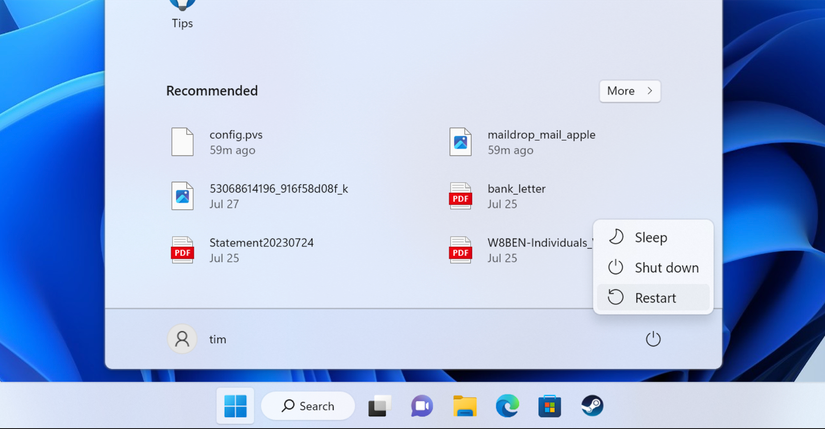Click the Statement20230724 PDF icon
Screen dimensions: 825x429
click(183, 250)
